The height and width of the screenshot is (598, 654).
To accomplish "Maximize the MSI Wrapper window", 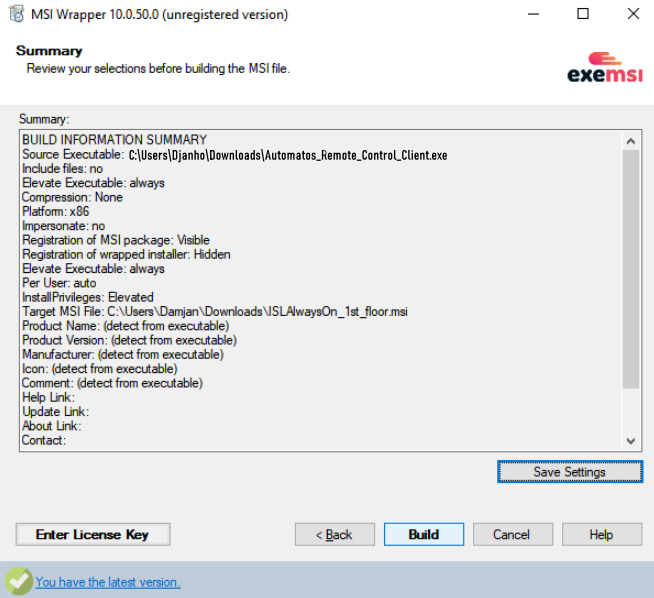I will tap(583, 14).
